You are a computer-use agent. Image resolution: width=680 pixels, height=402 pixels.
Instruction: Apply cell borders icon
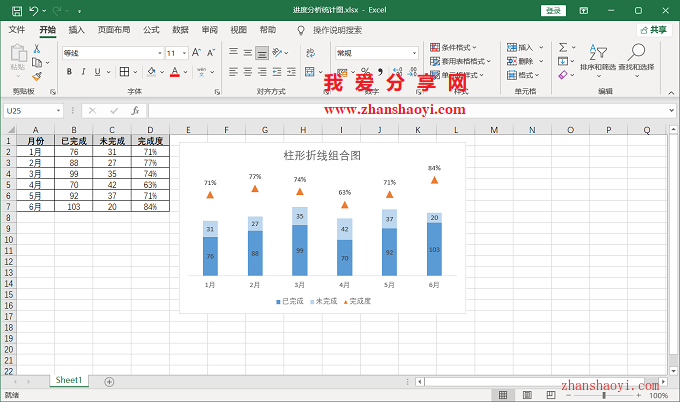point(124,72)
